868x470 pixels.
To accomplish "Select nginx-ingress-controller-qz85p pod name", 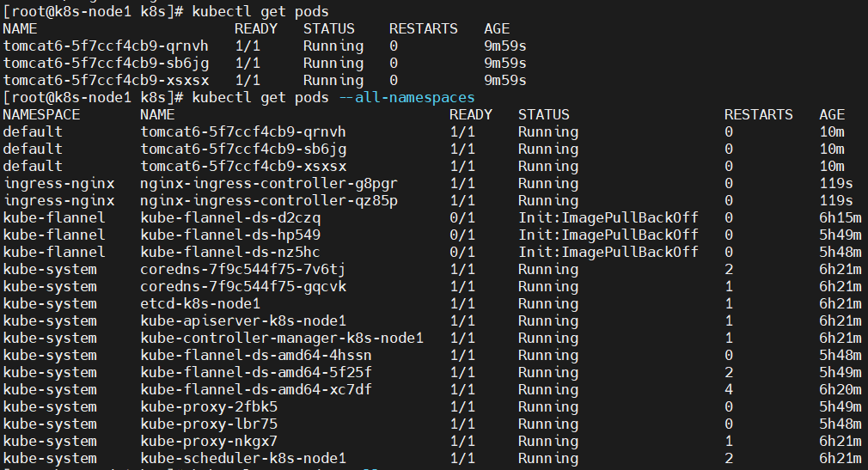I will point(269,200).
